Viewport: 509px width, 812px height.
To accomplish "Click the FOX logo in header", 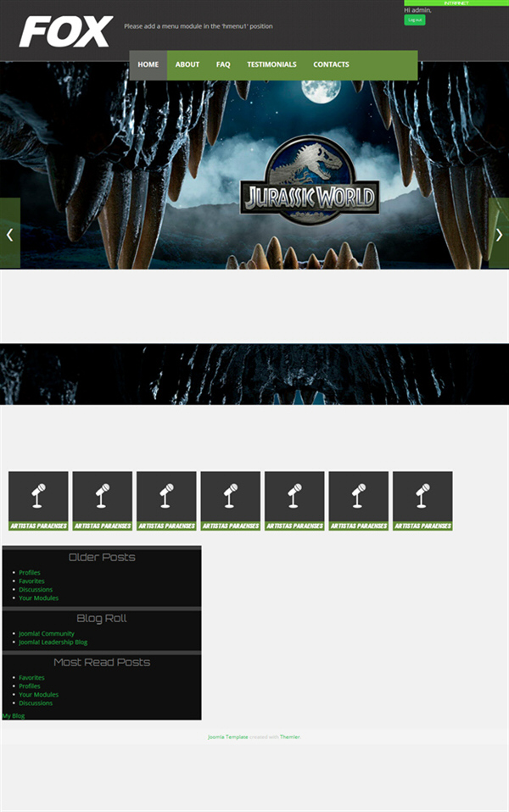I will tap(66, 31).
